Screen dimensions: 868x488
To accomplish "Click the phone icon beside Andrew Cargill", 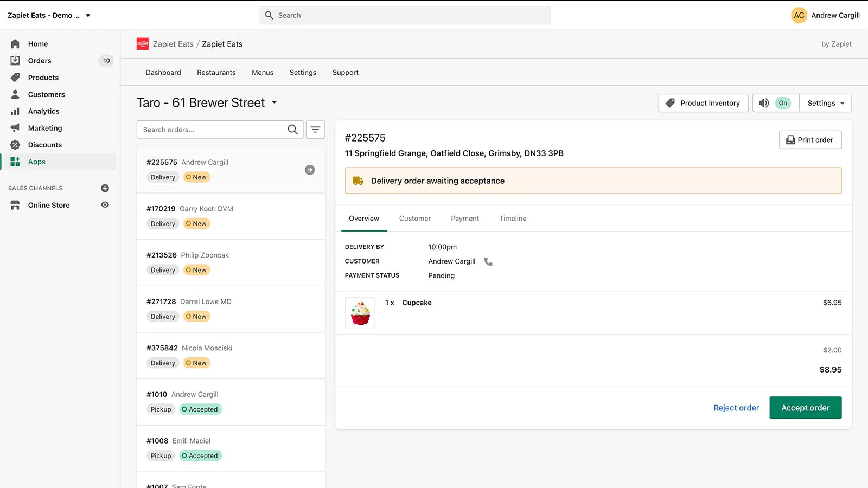I will click(x=488, y=261).
